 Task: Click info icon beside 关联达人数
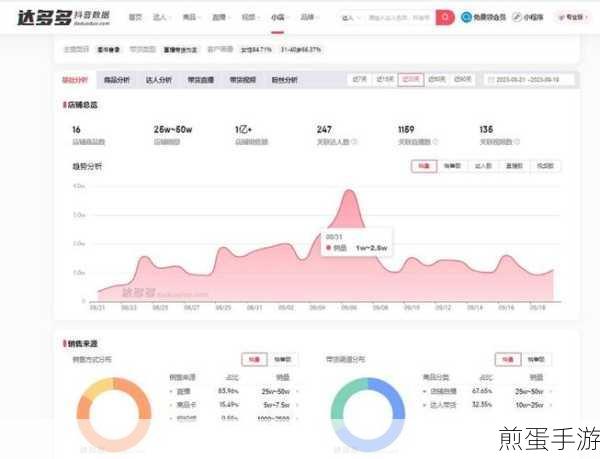354,142
